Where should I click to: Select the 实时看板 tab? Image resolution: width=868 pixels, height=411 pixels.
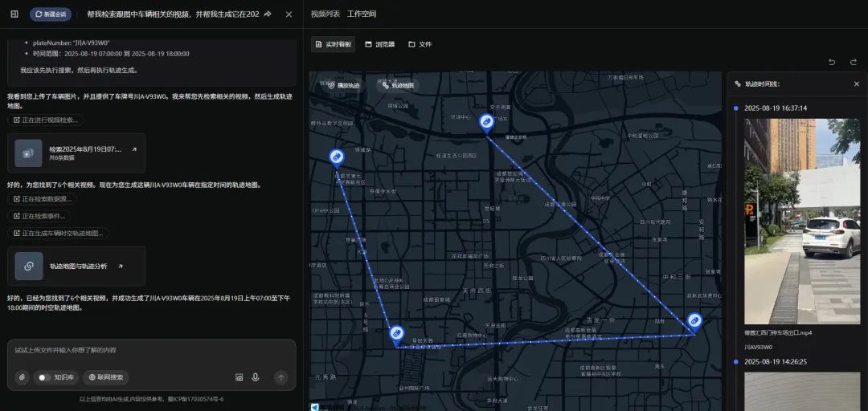[x=334, y=44]
